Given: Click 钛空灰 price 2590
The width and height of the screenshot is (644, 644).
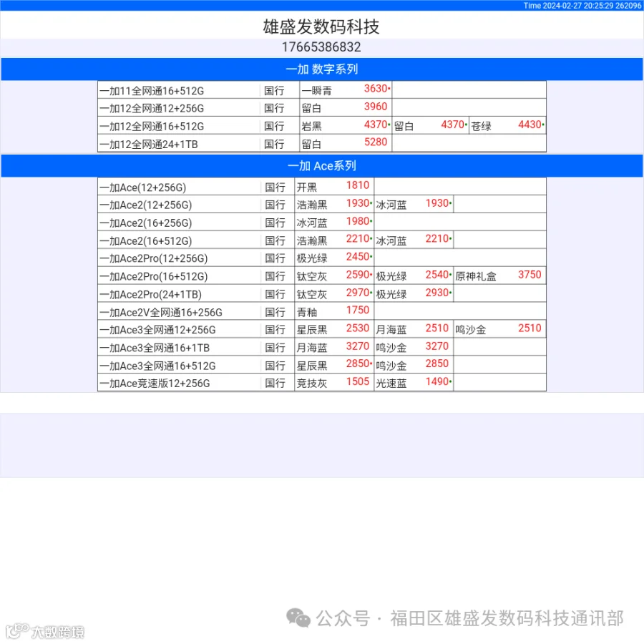Looking at the screenshot, I should (357, 275).
